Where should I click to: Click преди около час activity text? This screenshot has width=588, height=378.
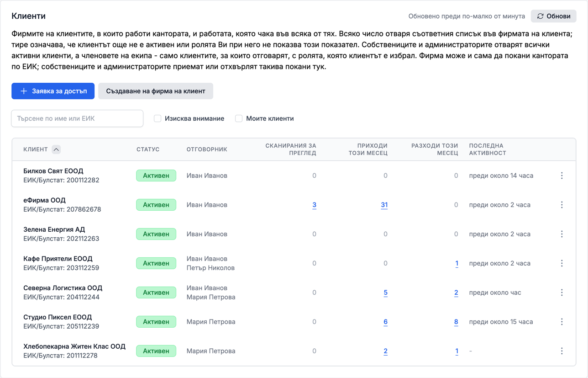tap(495, 293)
